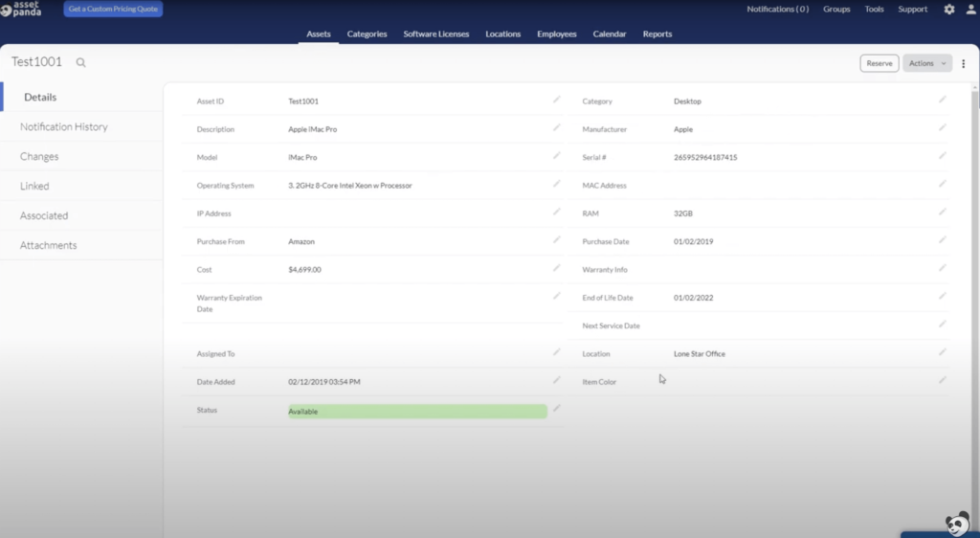Edit the Status pencil icon
Viewport: 980px width, 538px height.
(x=556, y=409)
